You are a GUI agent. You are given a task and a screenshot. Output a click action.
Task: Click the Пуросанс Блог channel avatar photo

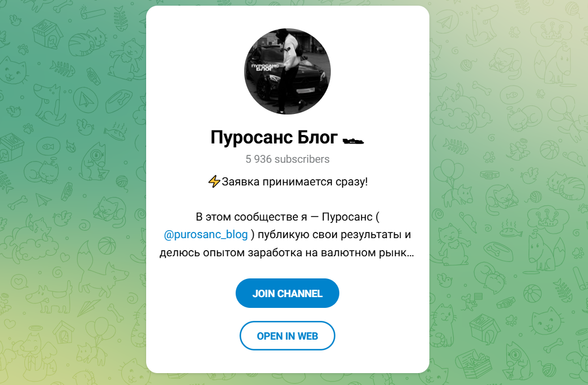click(x=287, y=71)
